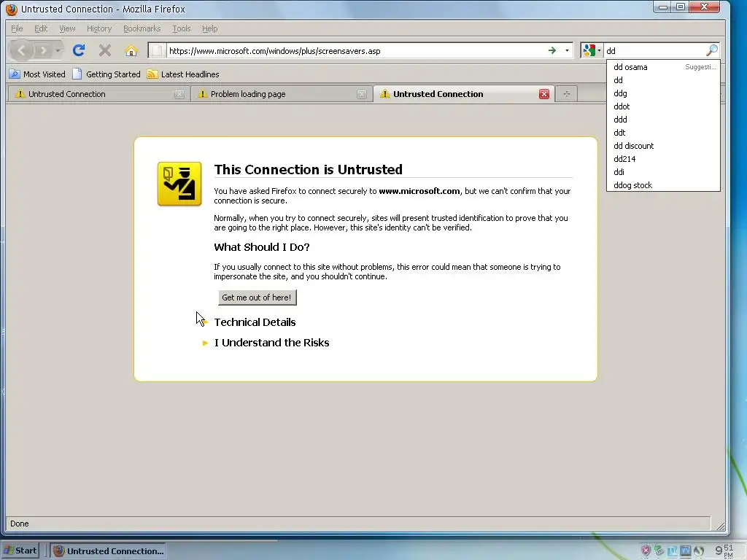Choose suggestion ddog stock

point(663,185)
